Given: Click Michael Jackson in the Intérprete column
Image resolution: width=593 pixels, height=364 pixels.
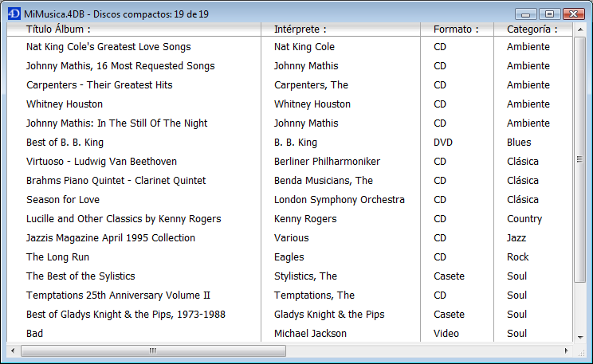Looking at the screenshot, I should pos(310,334).
